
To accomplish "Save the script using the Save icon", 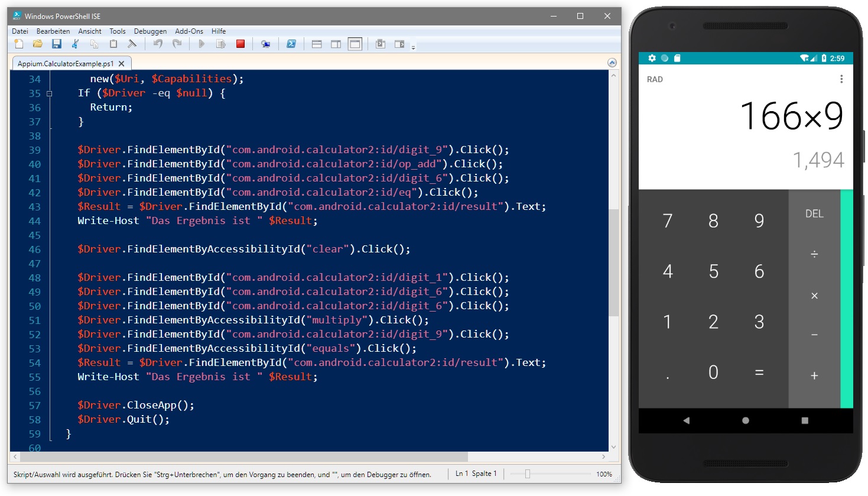I will (x=57, y=44).
